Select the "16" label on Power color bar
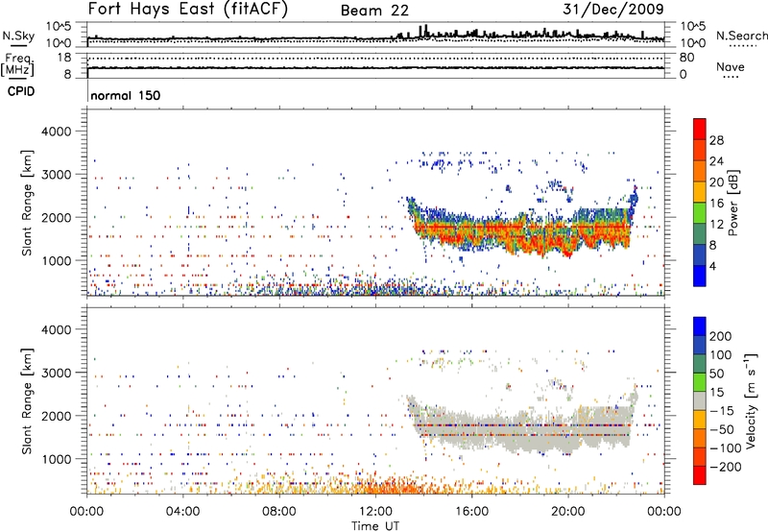 coord(716,204)
